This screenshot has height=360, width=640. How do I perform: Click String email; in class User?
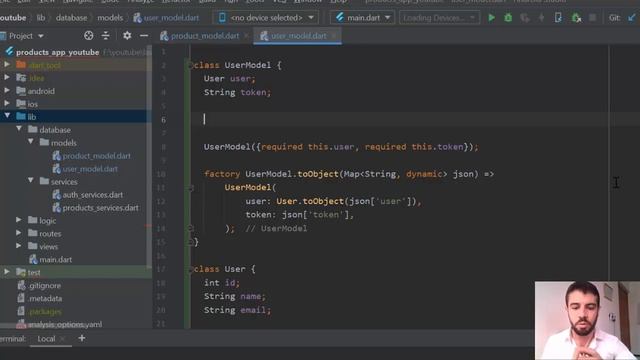pyautogui.click(x=237, y=310)
